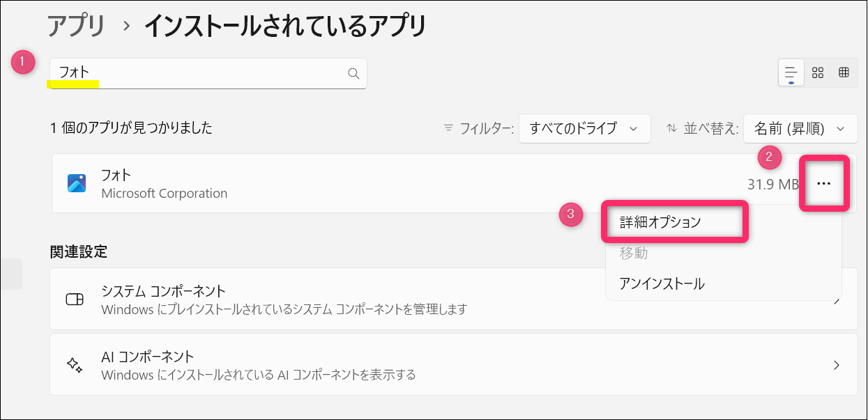This screenshot has width=868, height=420.
Task: Click the search magnifier icon
Action: [353, 73]
